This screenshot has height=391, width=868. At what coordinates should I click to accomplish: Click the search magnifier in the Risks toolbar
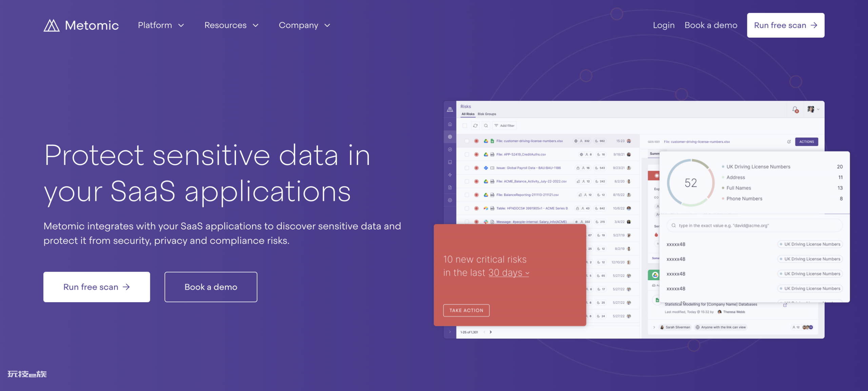(486, 126)
